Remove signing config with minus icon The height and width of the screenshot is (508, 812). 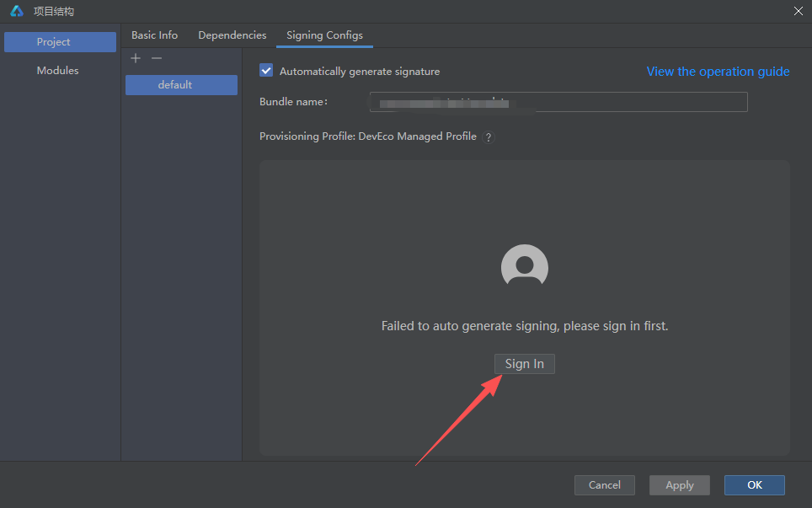[157, 58]
